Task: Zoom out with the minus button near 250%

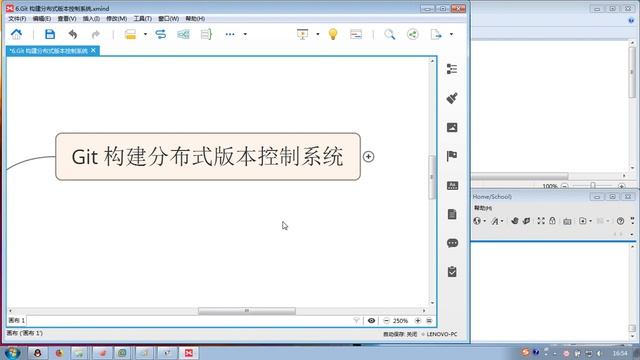Action: [x=387, y=321]
